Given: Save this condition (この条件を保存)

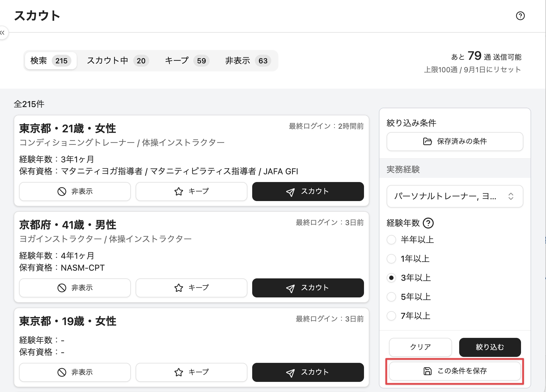Looking at the screenshot, I should [x=455, y=371].
